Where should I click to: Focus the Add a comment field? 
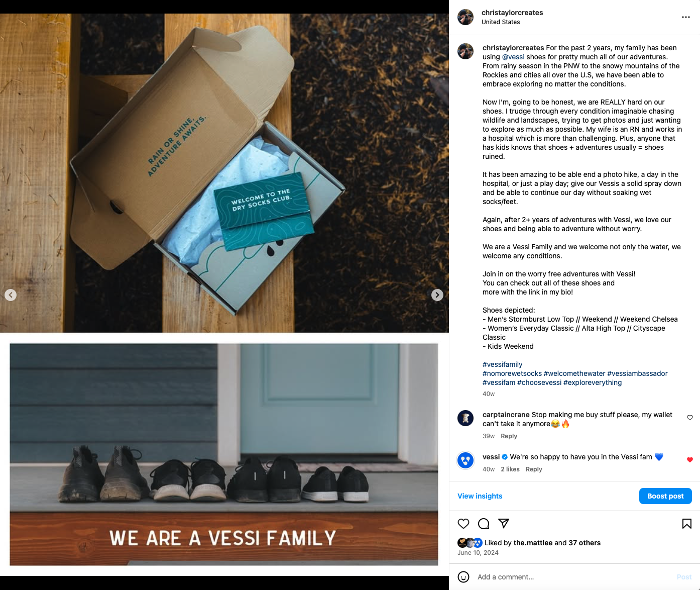[x=572, y=577]
